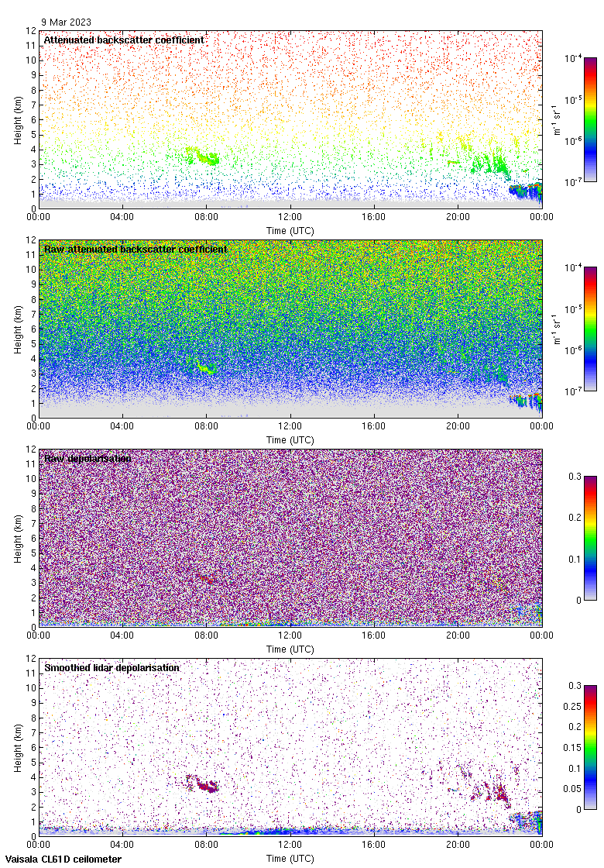The width and height of the screenshot is (604, 868).
Task: Click the 12:00 tick under the raw backscatter plot
Action: 290,426
